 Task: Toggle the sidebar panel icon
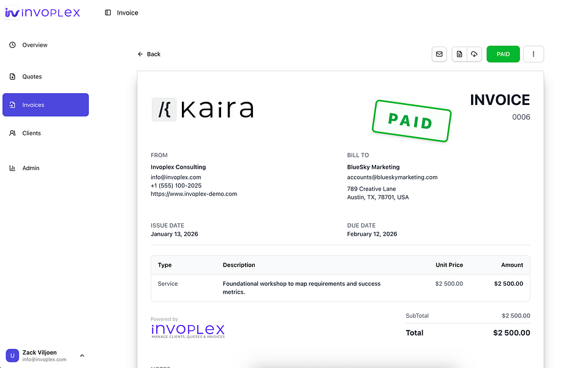click(108, 13)
